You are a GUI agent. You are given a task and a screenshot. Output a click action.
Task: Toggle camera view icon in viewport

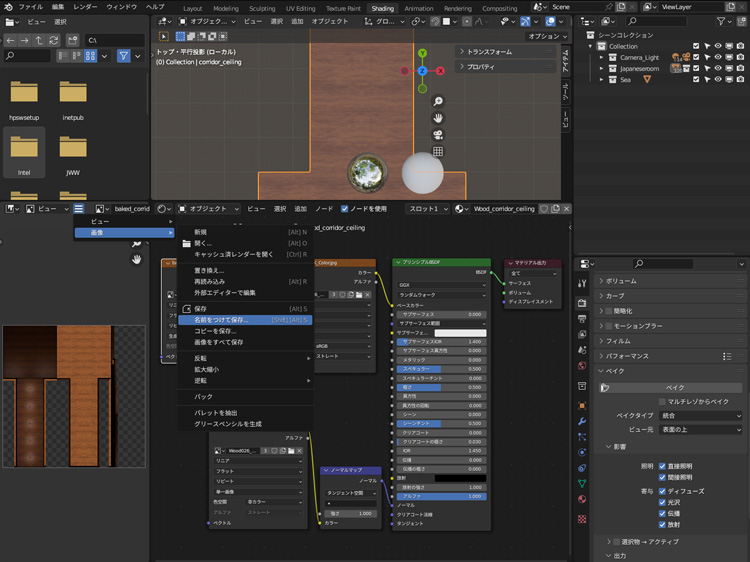tap(438, 135)
